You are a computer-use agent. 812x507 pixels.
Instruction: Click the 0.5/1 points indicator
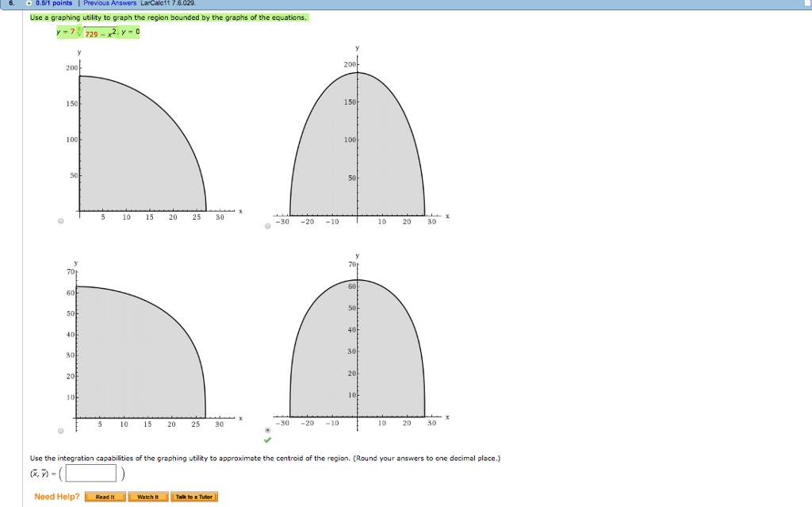click(54, 2)
